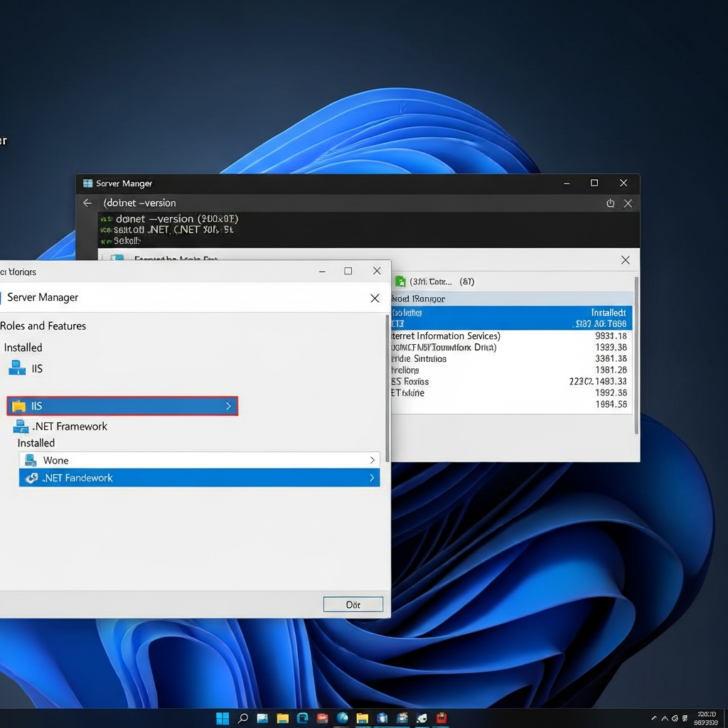Click the Roles and Features heading
Screen dimensions: 728x728
[44, 326]
